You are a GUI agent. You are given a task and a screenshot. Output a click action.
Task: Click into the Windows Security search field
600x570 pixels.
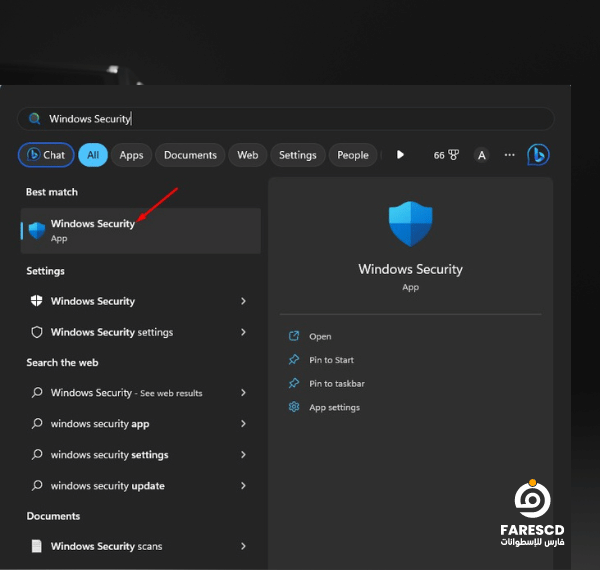pos(285,119)
